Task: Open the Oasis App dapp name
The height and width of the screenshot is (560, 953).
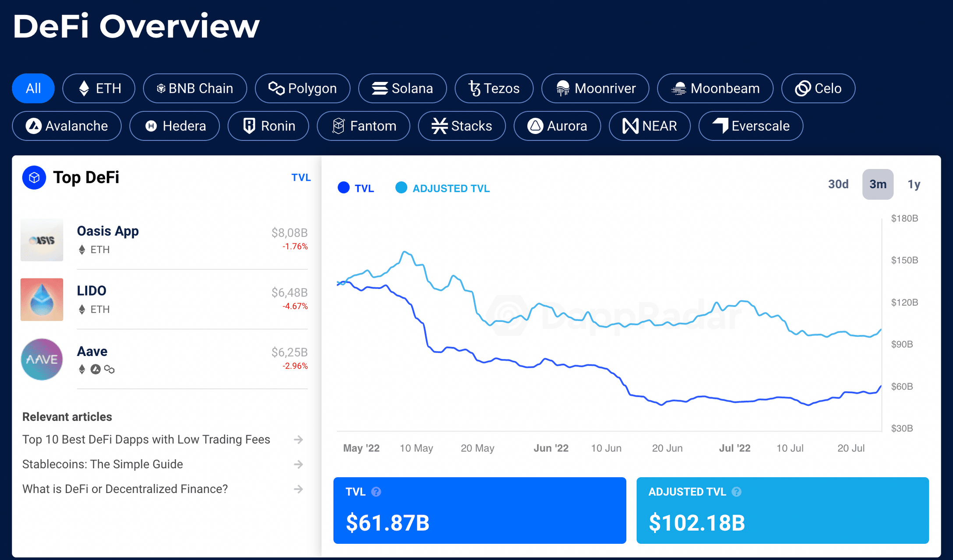Action: [x=108, y=231]
